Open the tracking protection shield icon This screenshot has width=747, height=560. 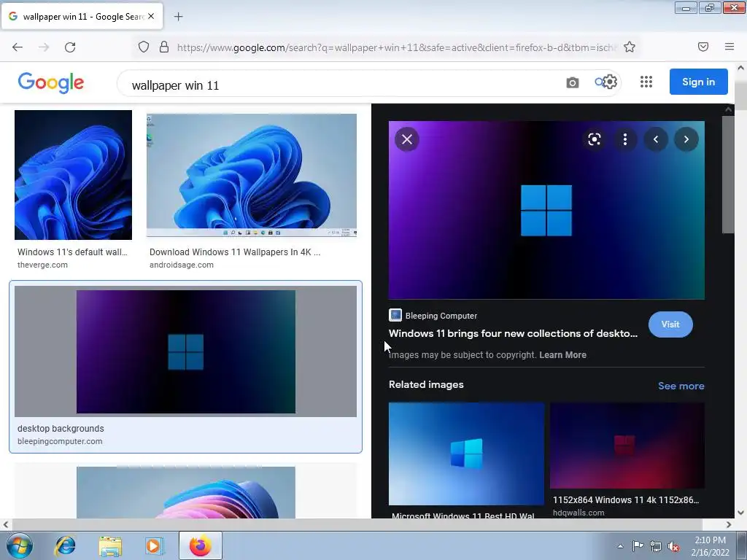(144, 47)
